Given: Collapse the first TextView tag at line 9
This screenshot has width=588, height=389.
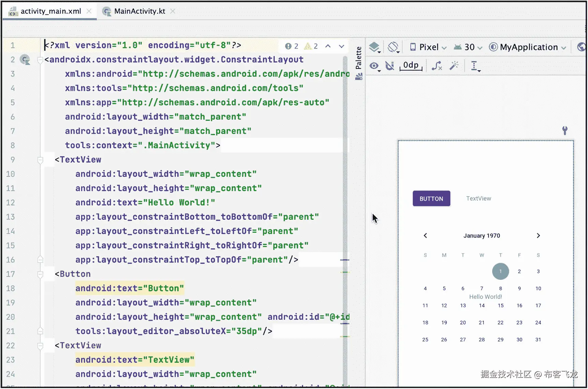Looking at the screenshot, I should pos(40,160).
